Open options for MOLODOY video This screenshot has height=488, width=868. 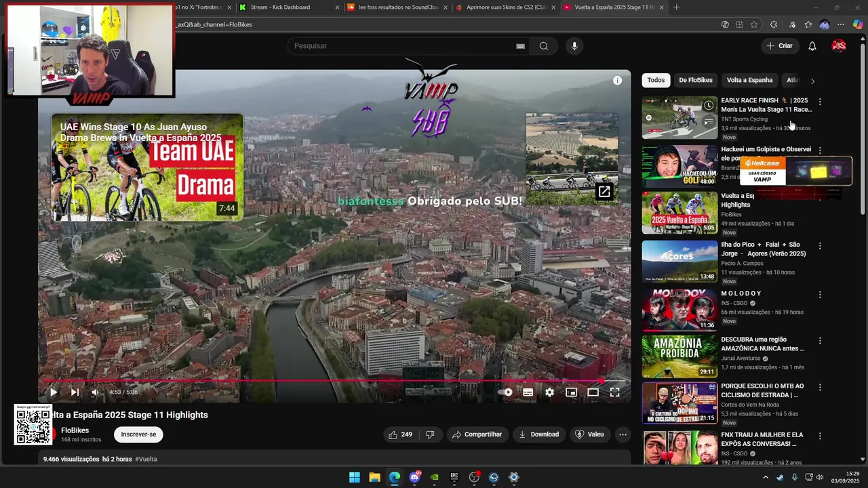(x=820, y=295)
